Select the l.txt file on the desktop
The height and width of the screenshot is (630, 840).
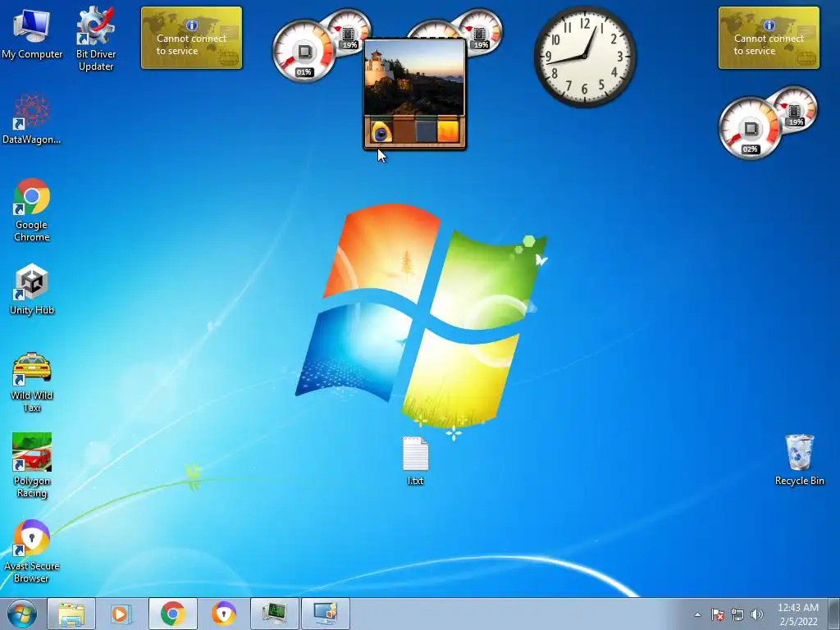click(415, 461)
